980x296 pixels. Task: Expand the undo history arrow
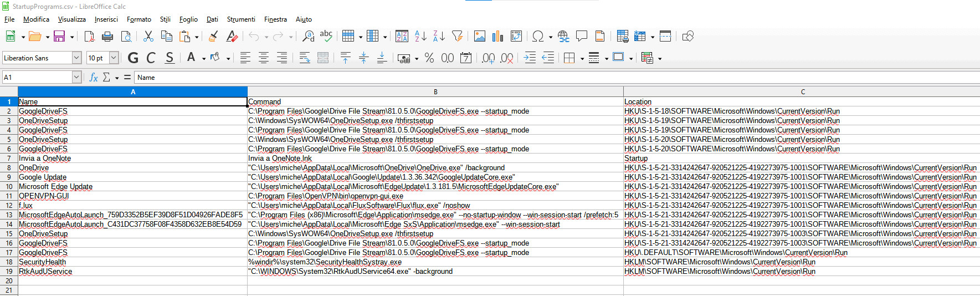[x=266, y=37]
